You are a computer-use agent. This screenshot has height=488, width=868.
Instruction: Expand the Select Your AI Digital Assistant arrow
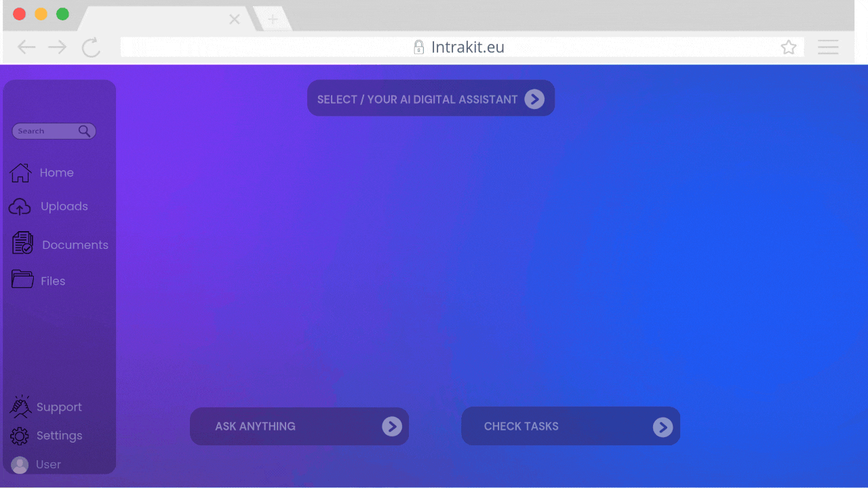534,100
